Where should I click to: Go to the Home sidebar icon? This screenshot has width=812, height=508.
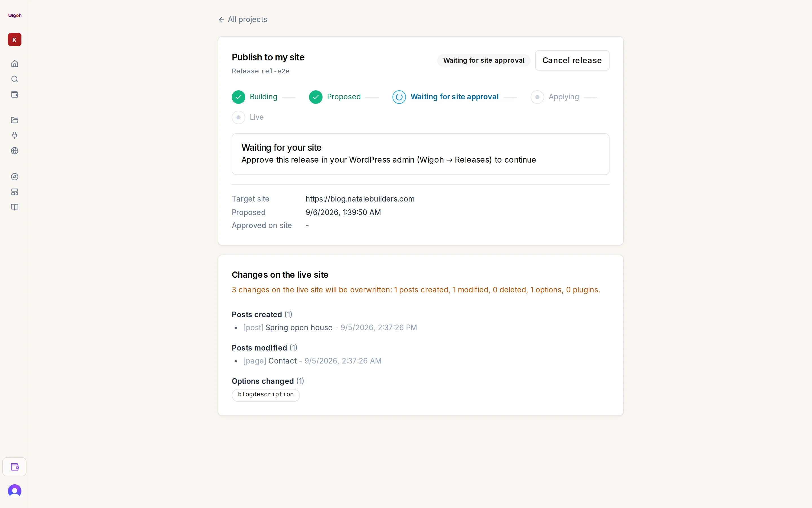pos(14,63)
